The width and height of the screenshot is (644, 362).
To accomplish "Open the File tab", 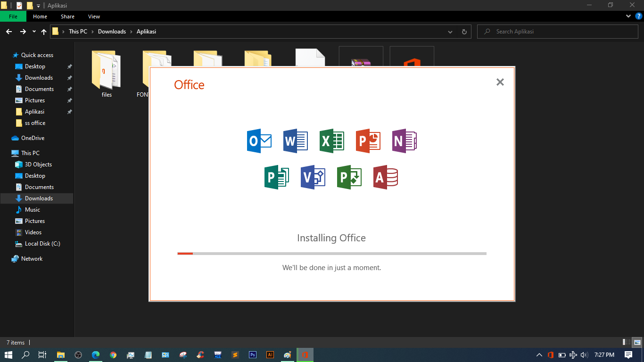I will pyautogui.click(x=13, y=16).
